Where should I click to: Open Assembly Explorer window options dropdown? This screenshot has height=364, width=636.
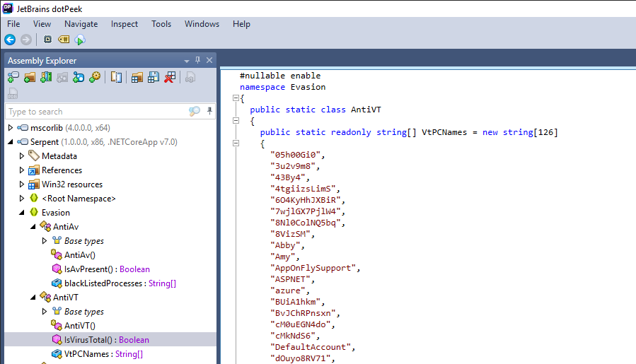click(187, 61)
